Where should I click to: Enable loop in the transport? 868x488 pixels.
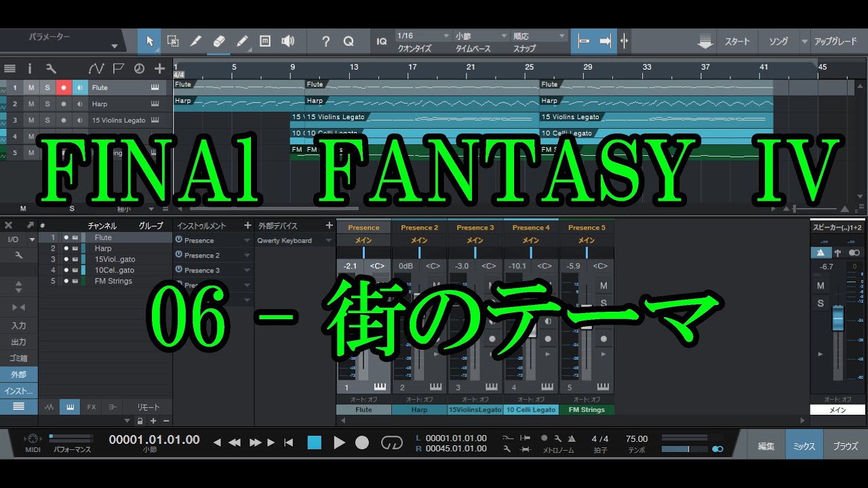point(391,443)
